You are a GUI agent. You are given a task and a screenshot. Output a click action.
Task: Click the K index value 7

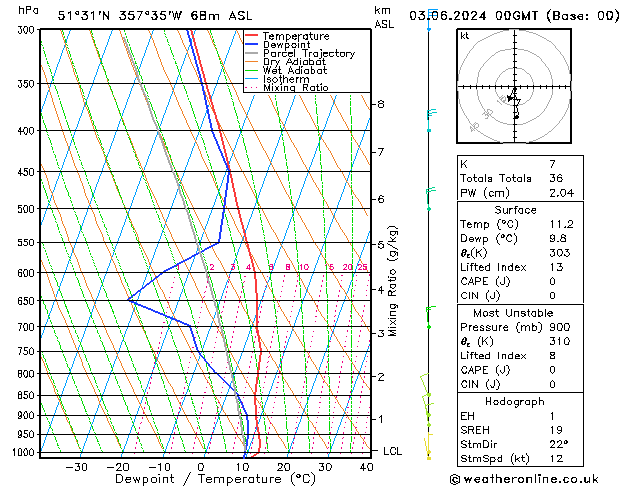[552, 164]
